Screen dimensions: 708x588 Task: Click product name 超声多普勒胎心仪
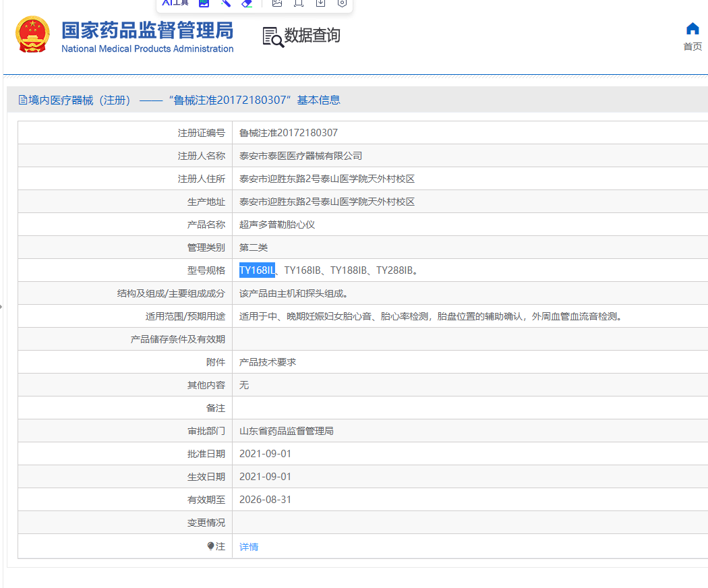pos(276,225)
